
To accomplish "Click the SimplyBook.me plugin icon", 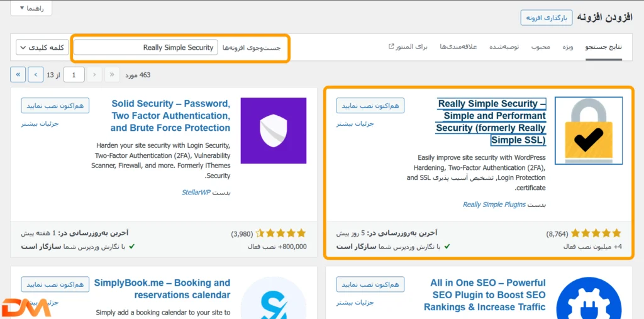I will tap(274, 298).
